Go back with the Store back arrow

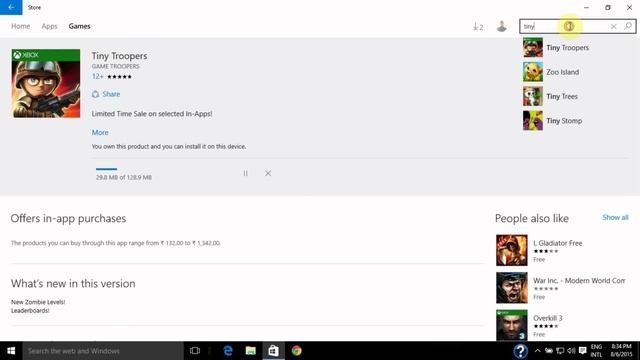click(11, 7)
